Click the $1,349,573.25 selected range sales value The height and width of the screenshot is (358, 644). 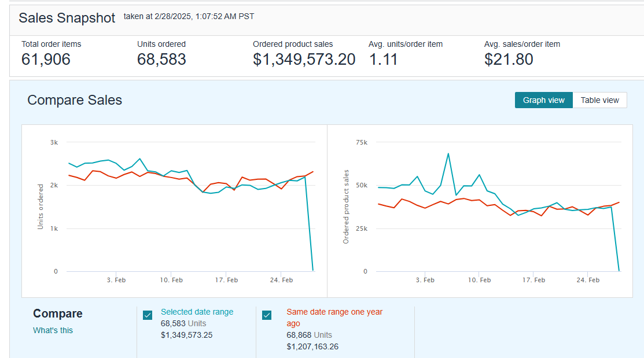(186, 335)
